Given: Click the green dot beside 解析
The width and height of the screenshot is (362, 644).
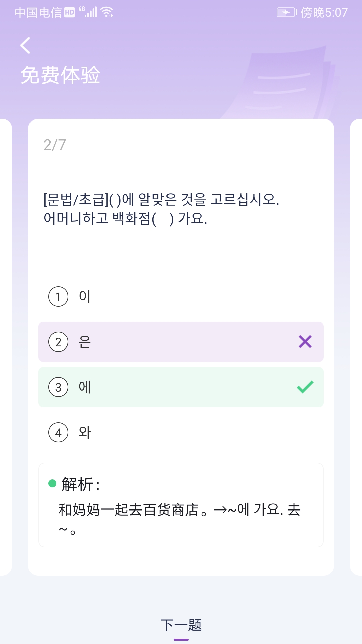Looking at the screenshot, I should (x=52, y=483).
